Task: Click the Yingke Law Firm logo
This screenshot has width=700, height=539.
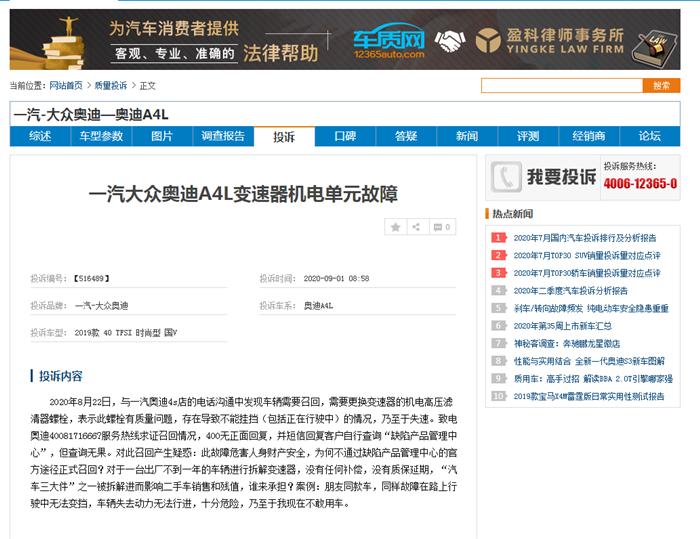Action: tap(550, 40)
